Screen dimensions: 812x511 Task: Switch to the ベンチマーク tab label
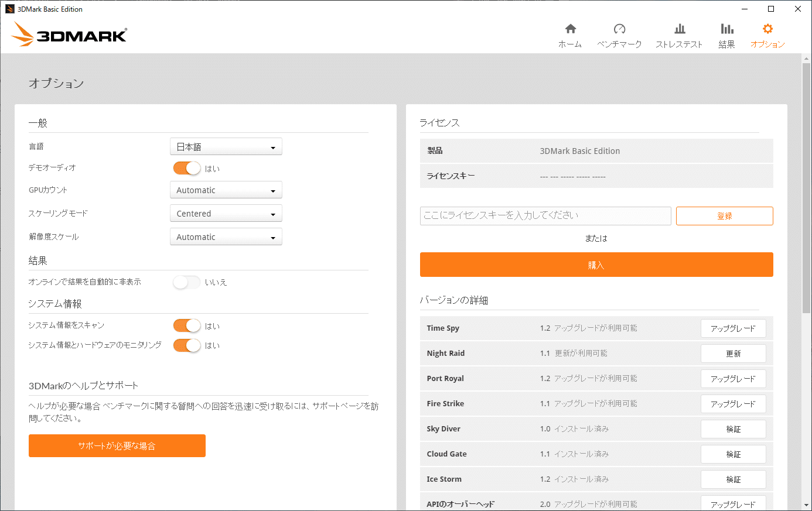pyautogui.click(x=619, y=44)
